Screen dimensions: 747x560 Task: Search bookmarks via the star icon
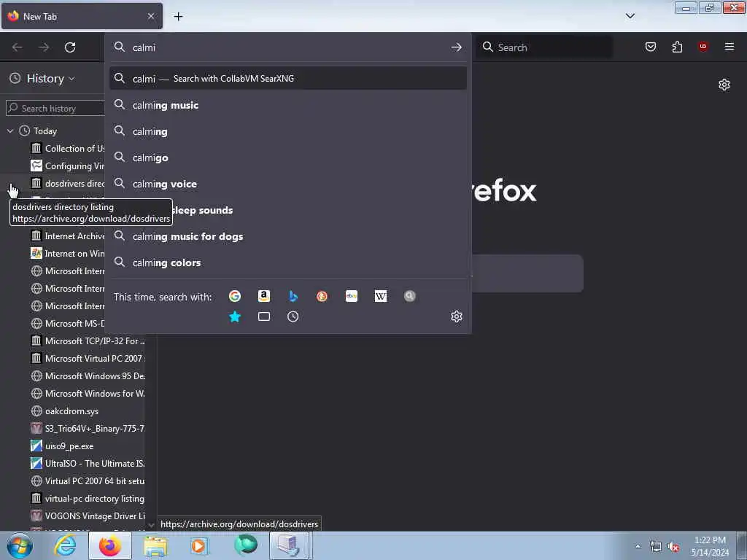[x=235, y=316]
